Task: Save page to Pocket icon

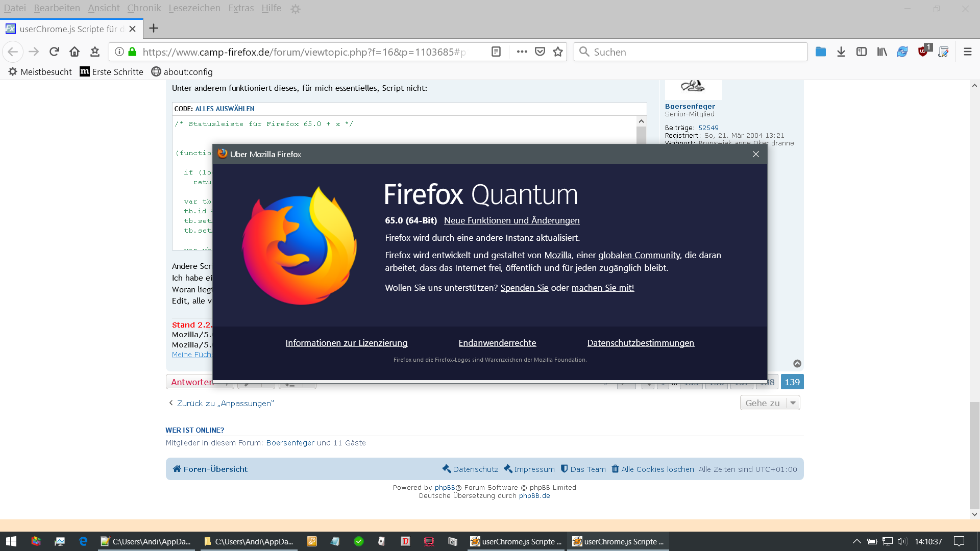Action: (540, 52)
